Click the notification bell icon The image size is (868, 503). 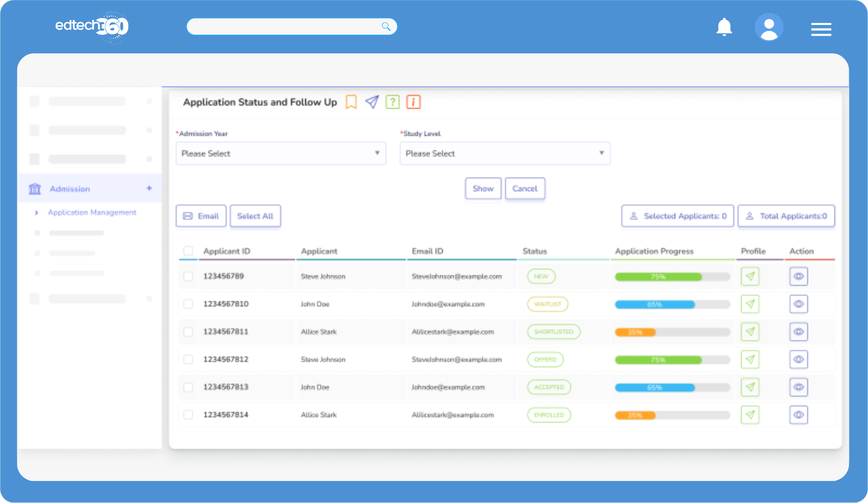coord(724,27)
